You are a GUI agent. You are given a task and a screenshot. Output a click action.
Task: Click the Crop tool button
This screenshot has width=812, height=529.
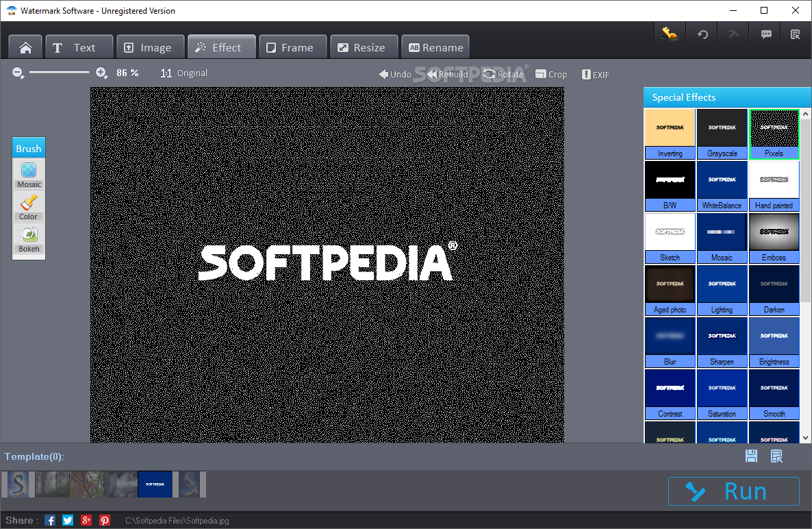pyautogui.click(x=551, y=74)
